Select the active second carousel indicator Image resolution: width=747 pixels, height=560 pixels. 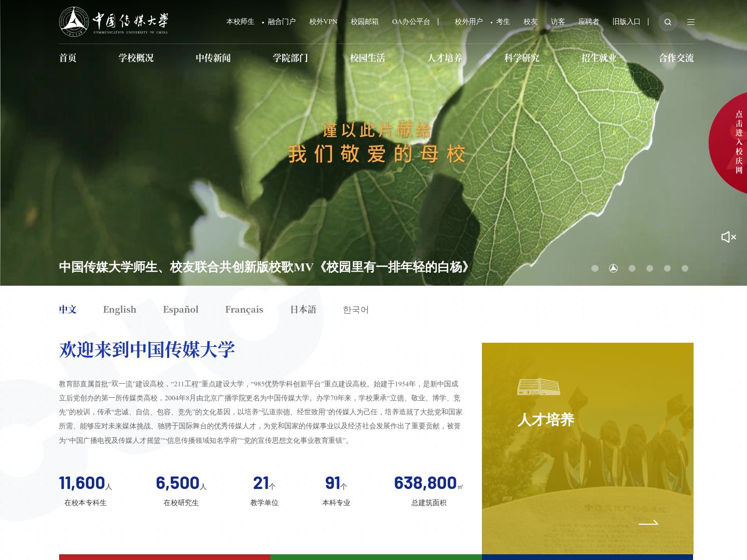(613, 268)
